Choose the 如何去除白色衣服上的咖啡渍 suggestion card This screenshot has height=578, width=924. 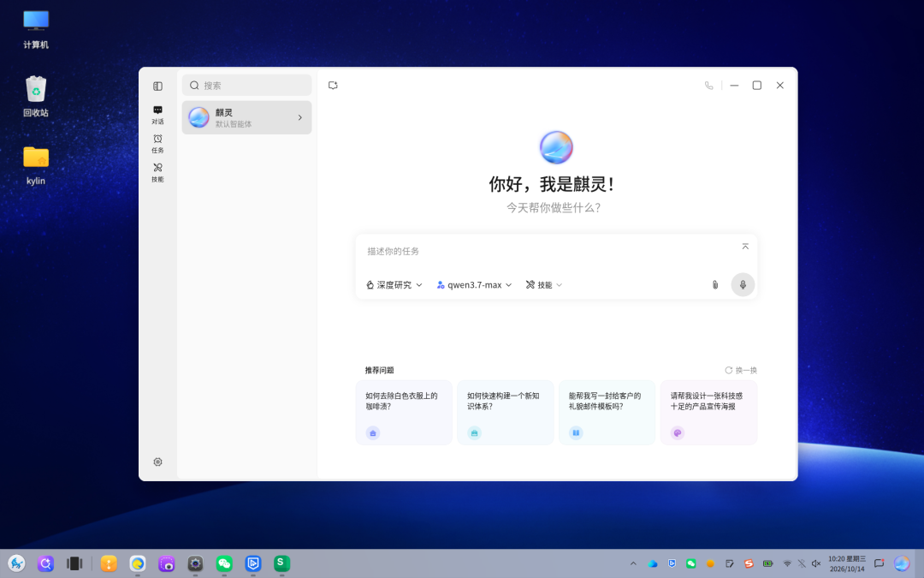click(x=404, y=413)
